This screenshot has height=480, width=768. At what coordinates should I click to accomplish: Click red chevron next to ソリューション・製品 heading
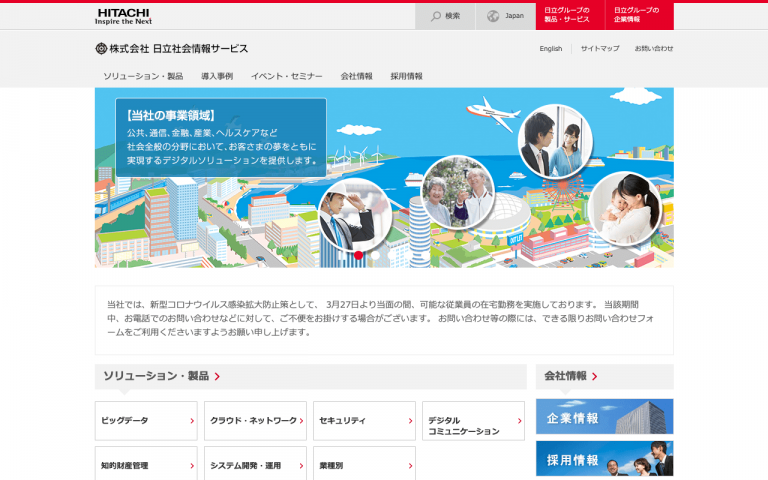217,377
